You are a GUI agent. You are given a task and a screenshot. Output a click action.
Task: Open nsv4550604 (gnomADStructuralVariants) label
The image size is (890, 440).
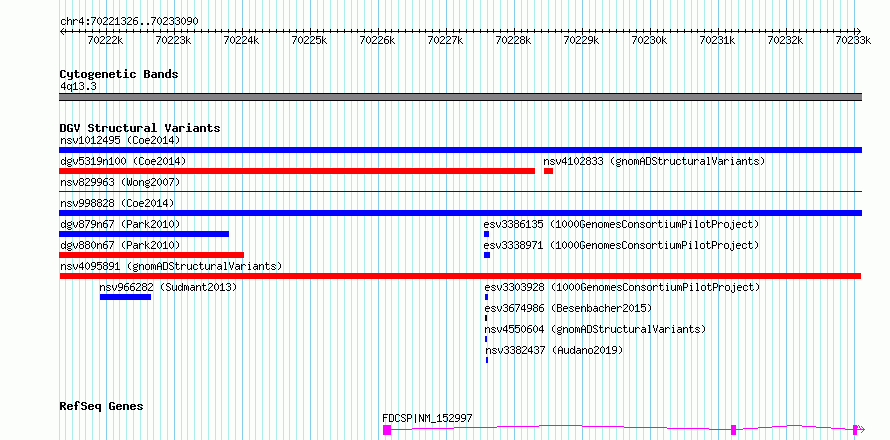[595, 329]
